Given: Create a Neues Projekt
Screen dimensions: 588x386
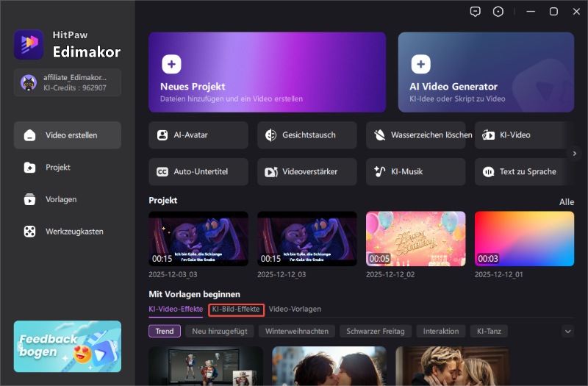Looking at the screenshot, I should [x=267, y=72].
